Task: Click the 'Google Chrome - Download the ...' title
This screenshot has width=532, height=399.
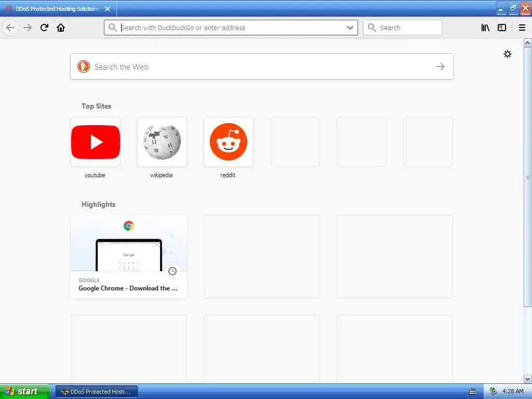Action: 128,288
